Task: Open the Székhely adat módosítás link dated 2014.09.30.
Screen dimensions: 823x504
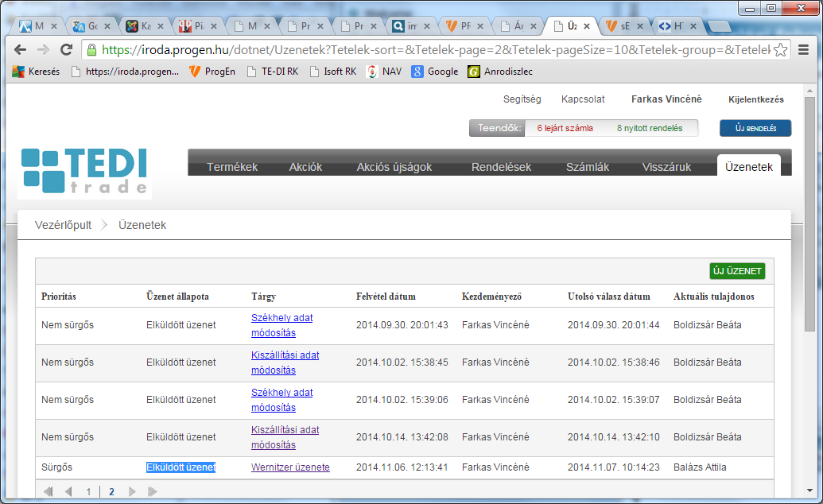Action: 281,325
